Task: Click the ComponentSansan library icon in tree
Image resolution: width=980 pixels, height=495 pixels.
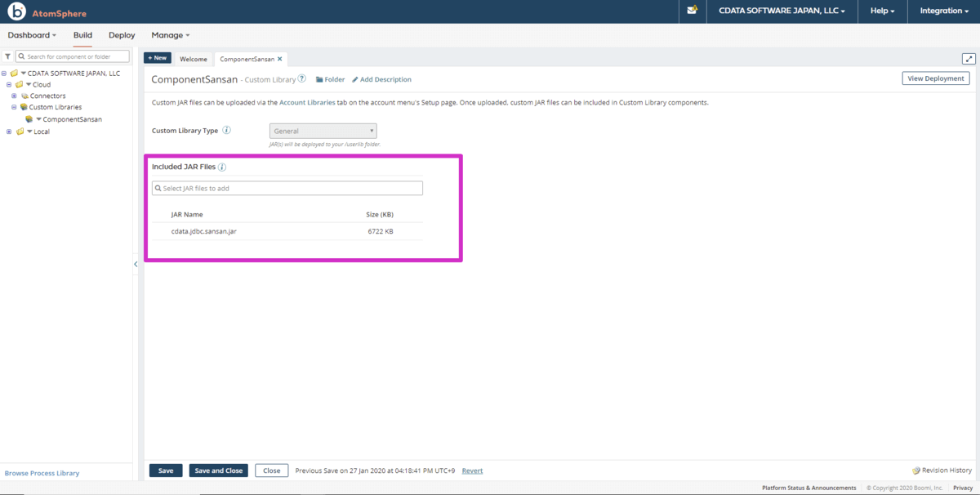Action: coord(29,119)
